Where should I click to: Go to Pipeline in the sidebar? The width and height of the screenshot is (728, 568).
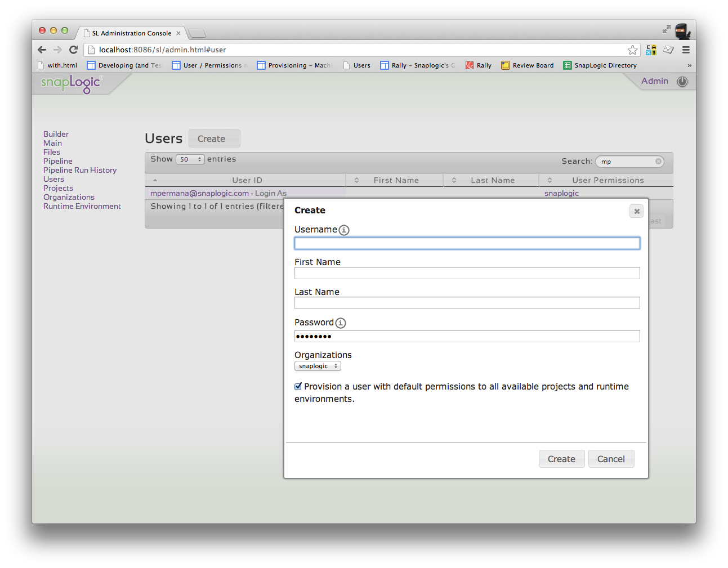click(58, 161)
